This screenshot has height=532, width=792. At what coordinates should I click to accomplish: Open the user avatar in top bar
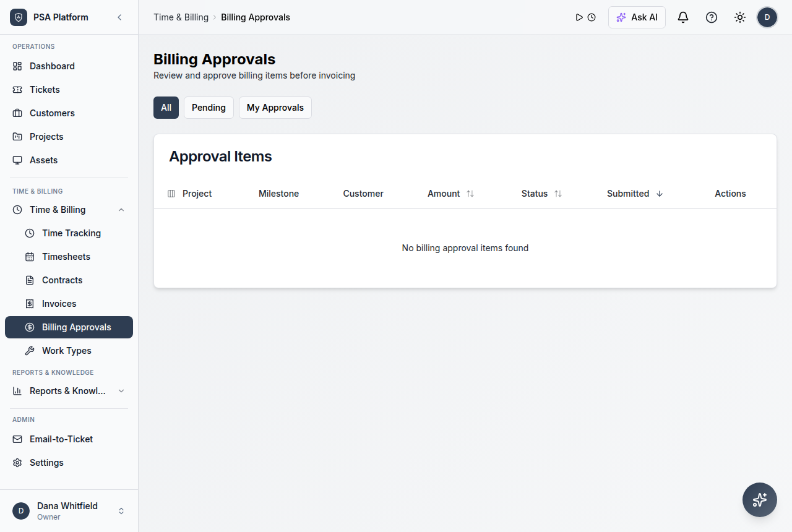767,17
